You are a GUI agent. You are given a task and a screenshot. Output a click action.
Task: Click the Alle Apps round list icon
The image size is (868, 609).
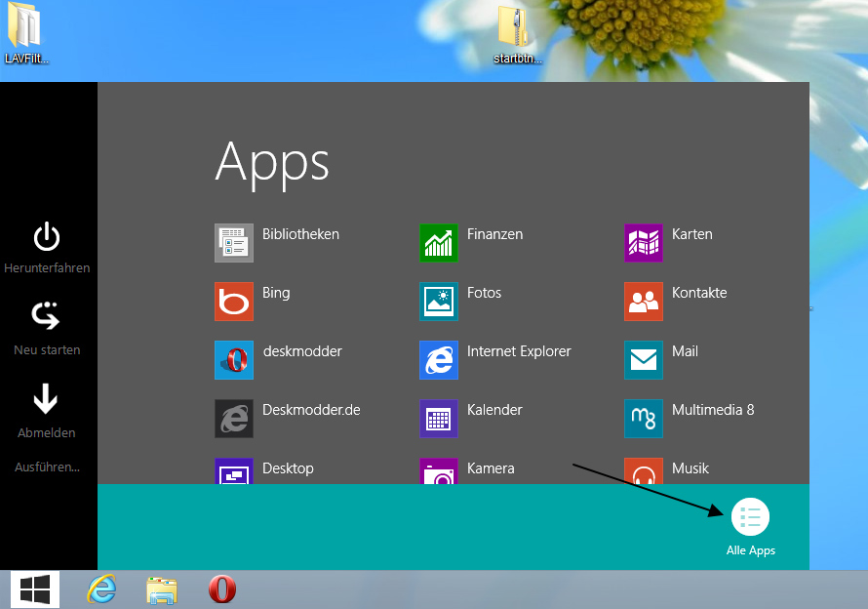[x=750, y=517]
